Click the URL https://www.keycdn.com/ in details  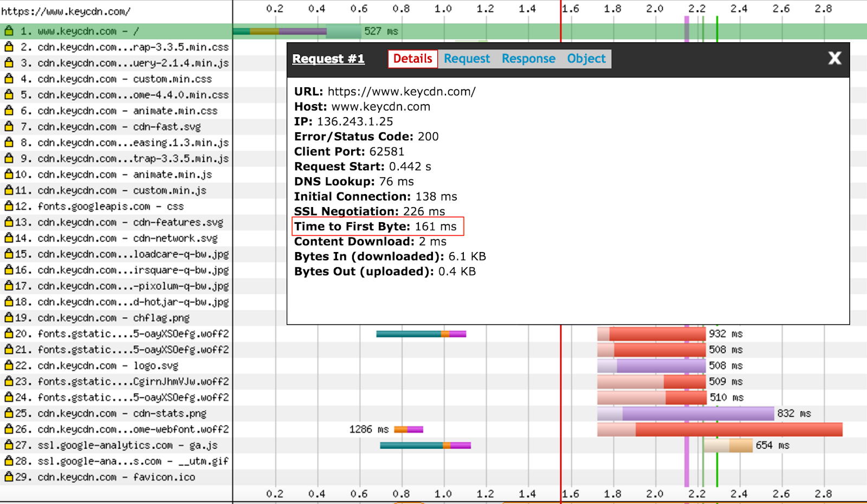click(402, 92)
